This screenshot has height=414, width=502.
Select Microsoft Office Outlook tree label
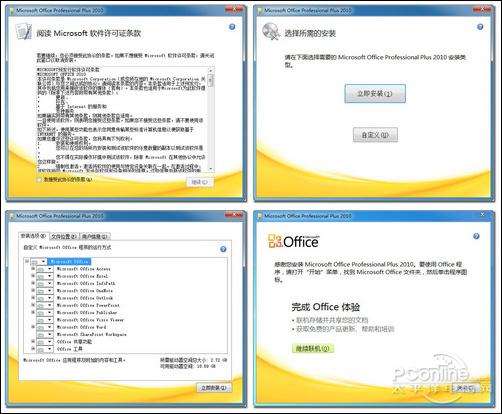[85, 298]
